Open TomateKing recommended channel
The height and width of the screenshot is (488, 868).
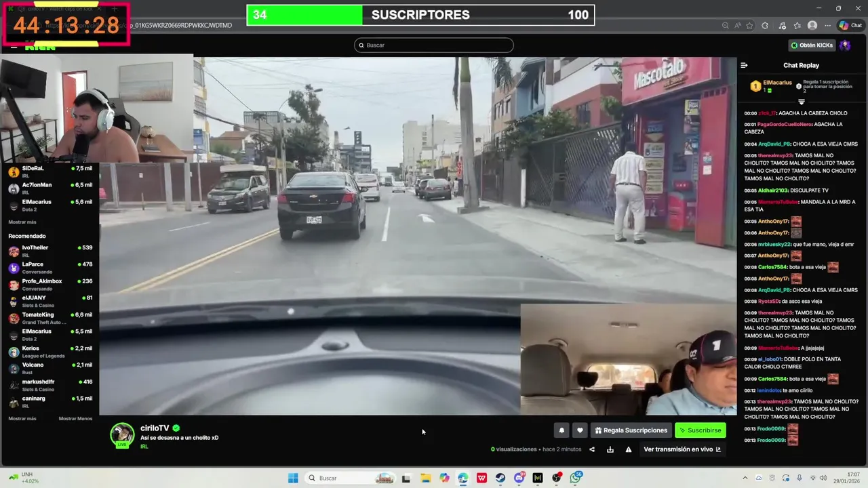pyautogui.click(x=50, y=318)
